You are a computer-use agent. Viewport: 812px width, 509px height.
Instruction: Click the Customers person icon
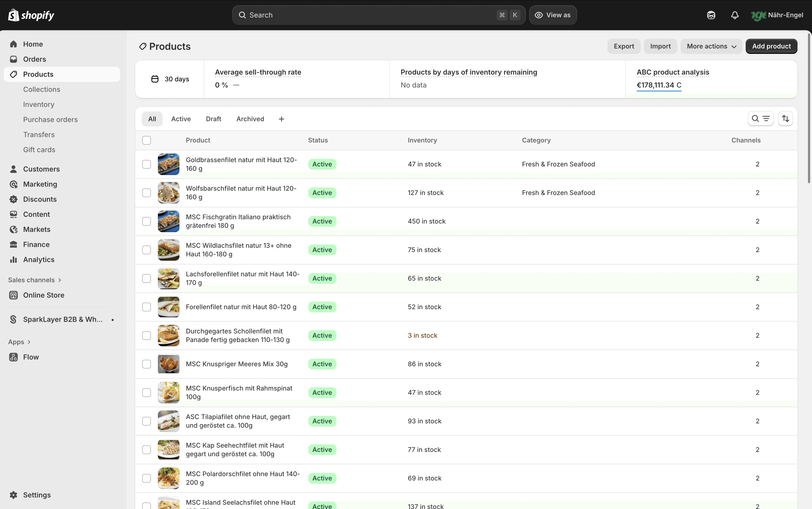tap(13, 169)
